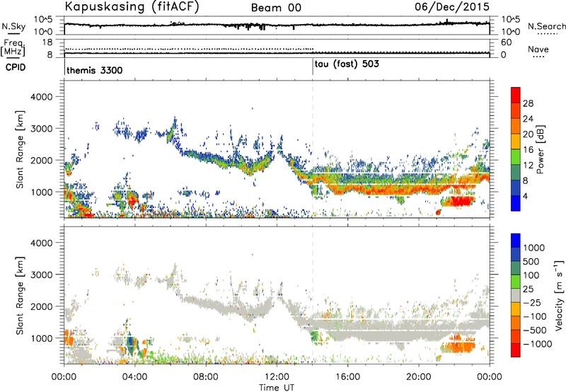The width and height of the screenshot is (566, 392).
Task: Click the 20:00 time tick label
Action: click(418, 377)
